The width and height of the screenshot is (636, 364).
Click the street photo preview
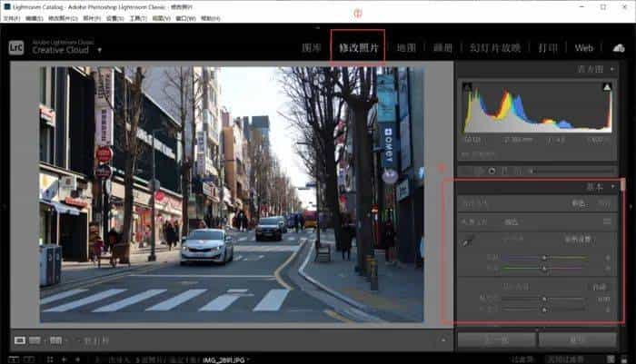232,194
